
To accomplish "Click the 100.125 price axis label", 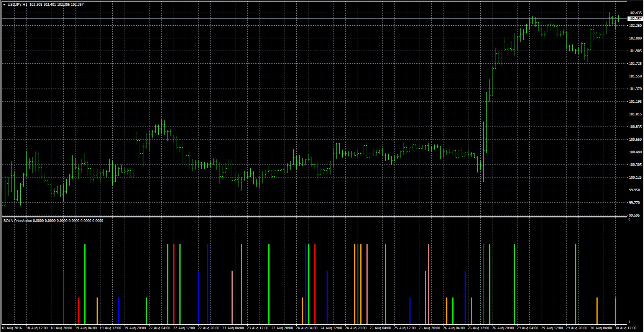I will point(635,178).
